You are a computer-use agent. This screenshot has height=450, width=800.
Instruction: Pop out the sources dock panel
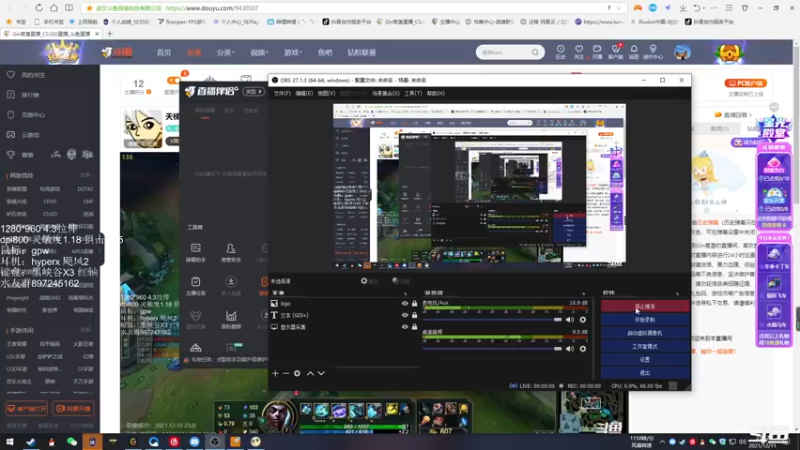coord(406,293)
